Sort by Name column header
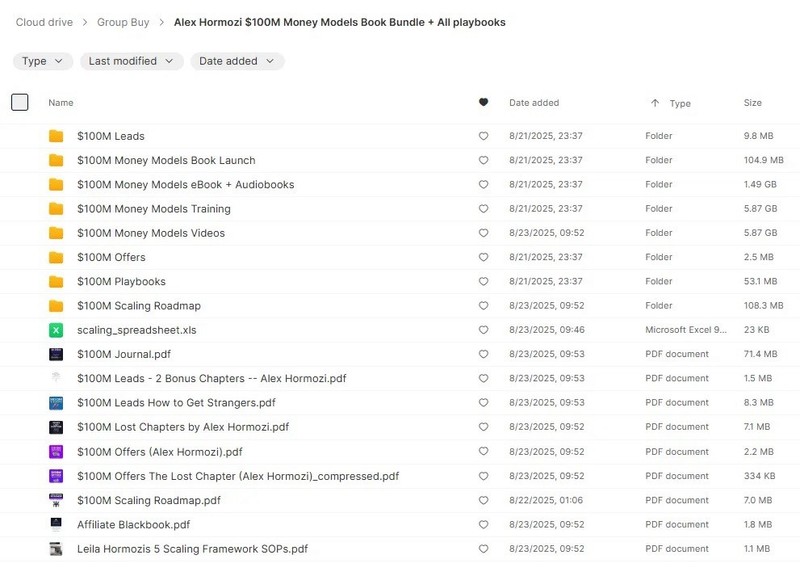Image resolution: width=800 pixels, height=576 pixels. 61,103
